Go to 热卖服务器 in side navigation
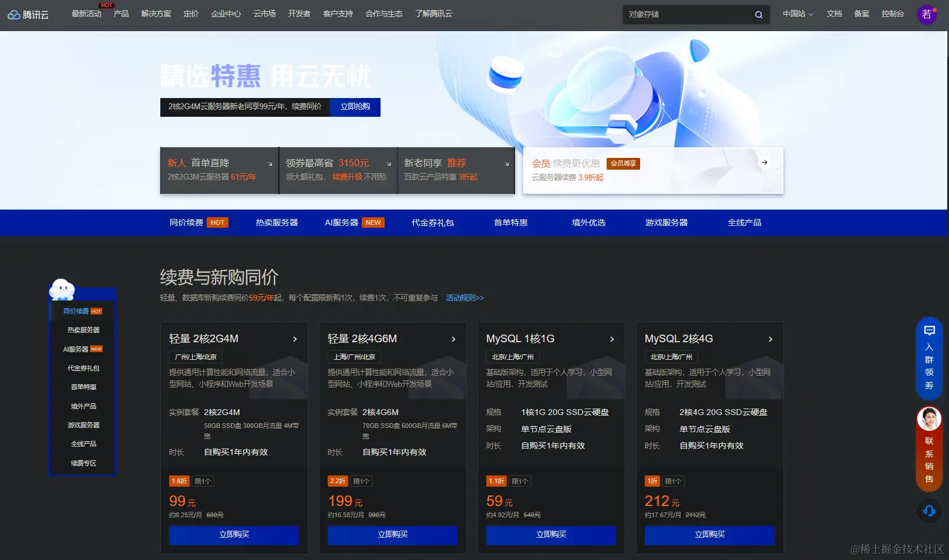The height and width of the screenshot is (560, 949). [83, 330]
